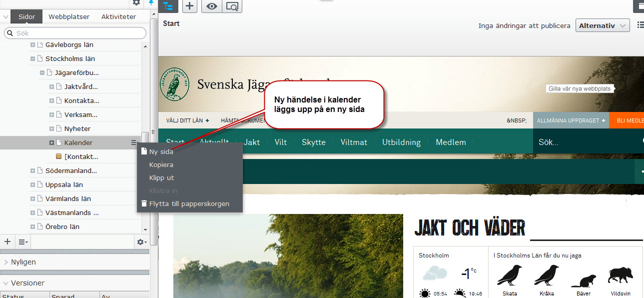
Task: Click the Stockholm cloudy weather icon
Action: [434, 273]
